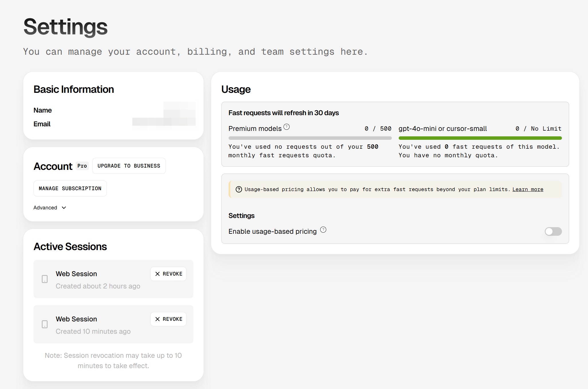Click the green gpt-4o-mini usage bar
The height and width of the screenshot is (389, 588).
pos(480,138)
